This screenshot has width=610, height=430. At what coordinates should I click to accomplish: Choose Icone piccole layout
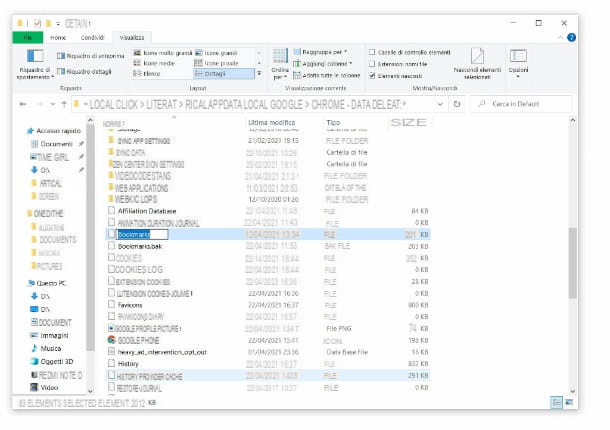click(217, 63)
